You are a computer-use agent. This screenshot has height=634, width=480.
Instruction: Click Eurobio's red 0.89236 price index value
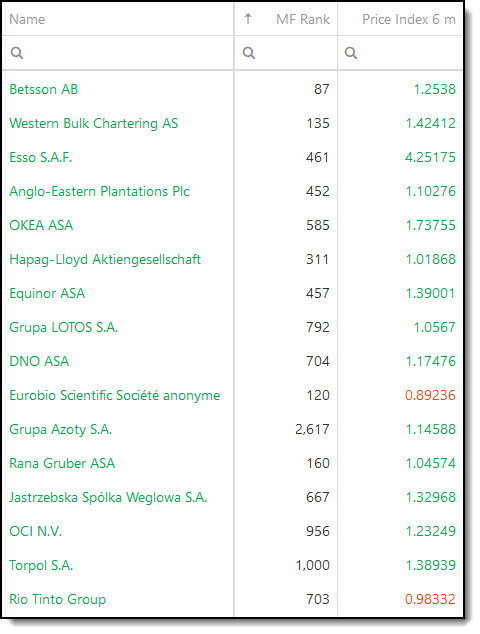[x=430, y=395]
